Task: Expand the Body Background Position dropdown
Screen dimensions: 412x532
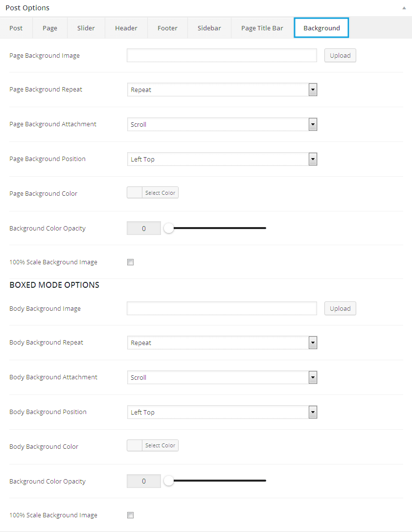Action: (222, 412)
